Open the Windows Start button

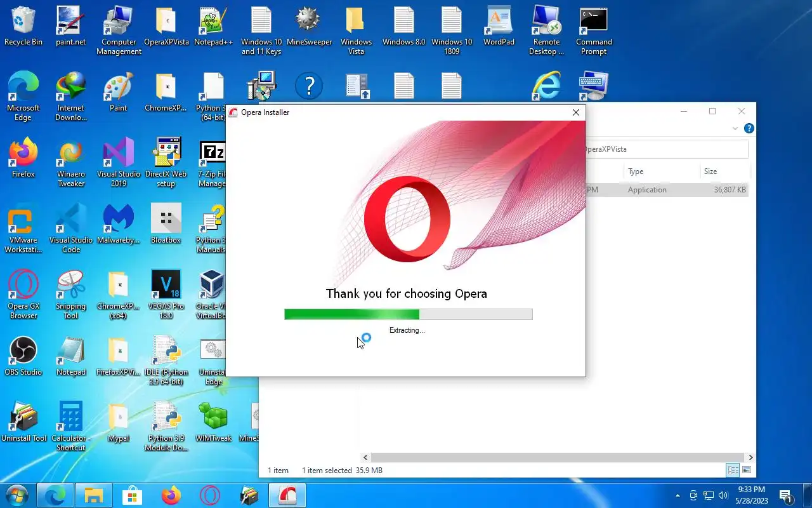point(17,495)
